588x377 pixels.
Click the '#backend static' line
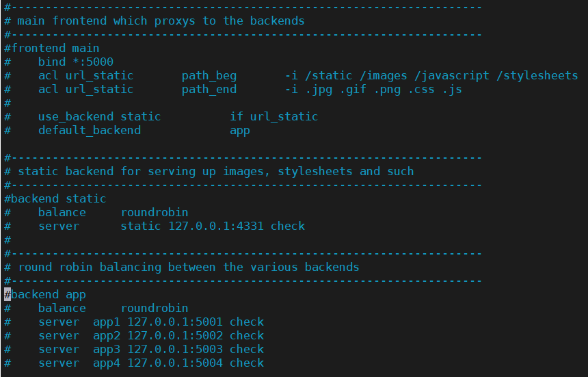pos(55,198)
